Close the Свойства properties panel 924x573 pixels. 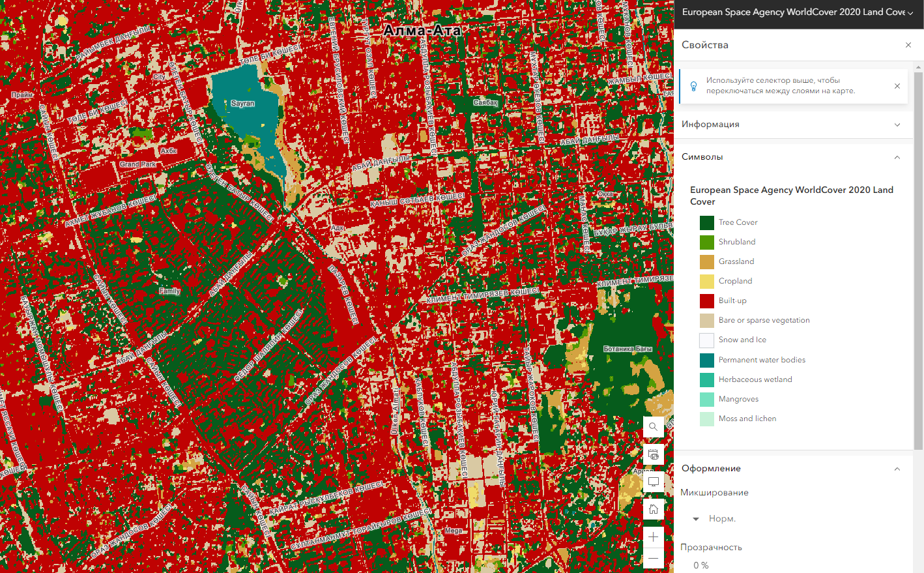point(908,45)
